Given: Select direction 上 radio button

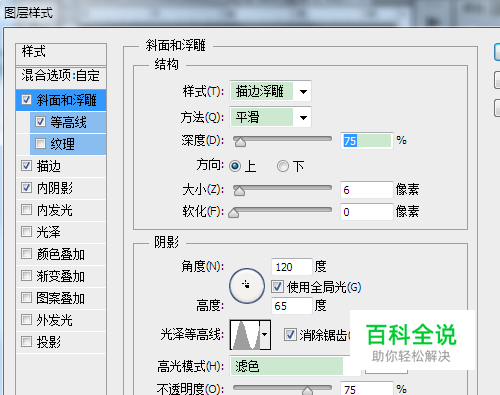Looking at the screenshot, I should pos(235,166).
